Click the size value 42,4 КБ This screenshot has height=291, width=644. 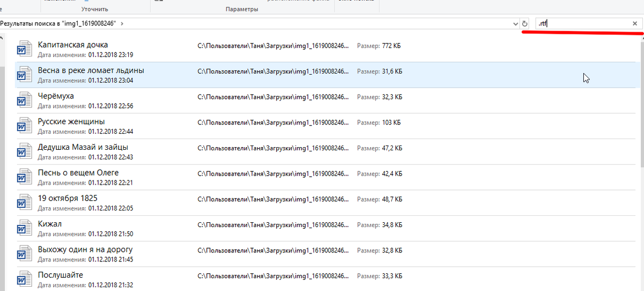(392, 174)
